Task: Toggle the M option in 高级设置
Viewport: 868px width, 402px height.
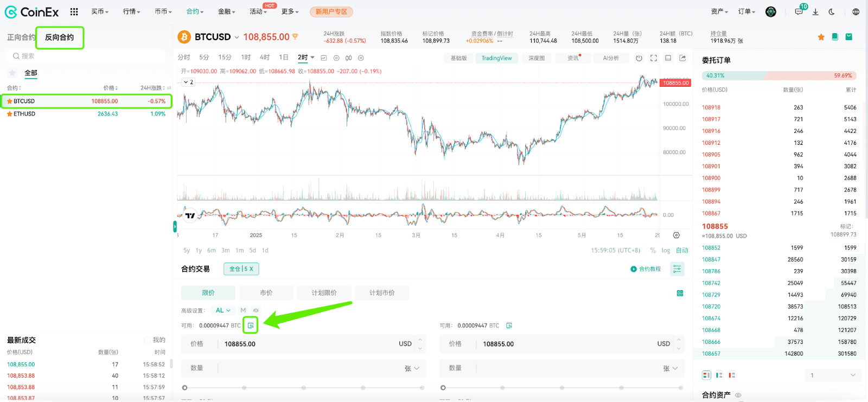Action: 243,310
